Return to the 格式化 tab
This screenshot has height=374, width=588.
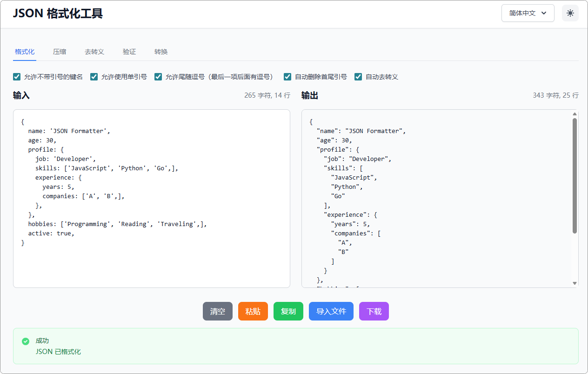[24, 52]
